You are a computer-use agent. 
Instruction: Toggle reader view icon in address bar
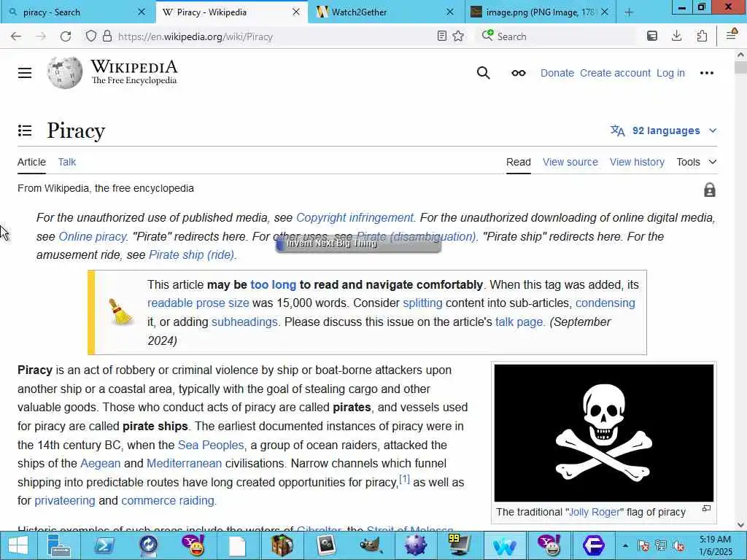441,36
